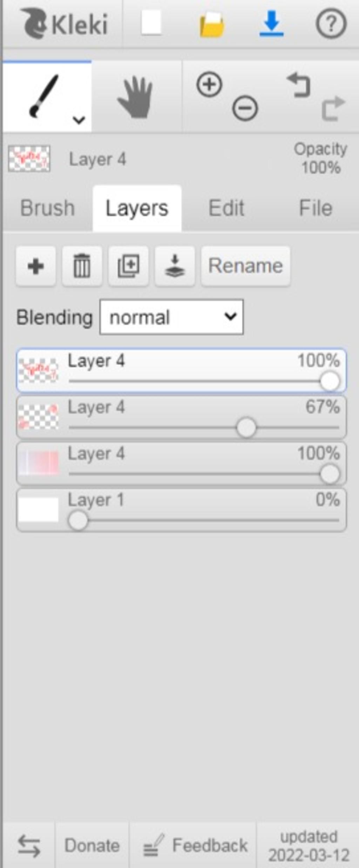The image size is (359, 868).
Task: Open the help question mark icon
Action: [331, 23]
